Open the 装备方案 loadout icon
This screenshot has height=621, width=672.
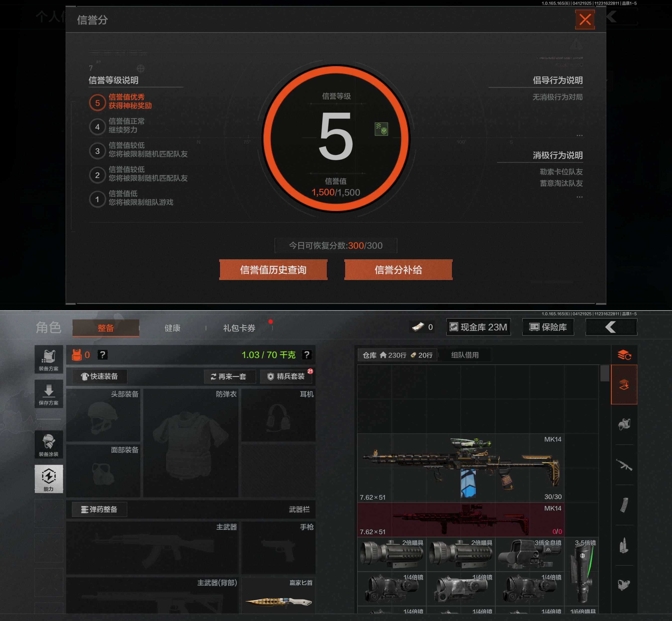[49, 359]
